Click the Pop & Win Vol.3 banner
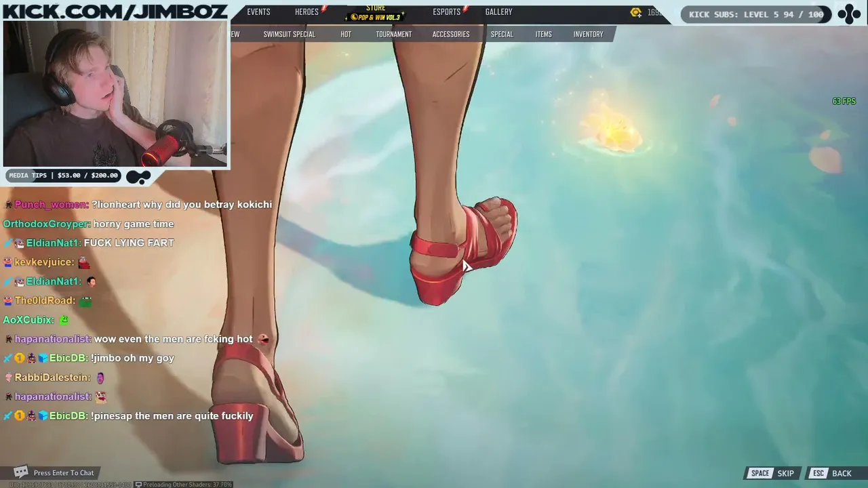Screen dimensions: 868x488 coord(376,17)
